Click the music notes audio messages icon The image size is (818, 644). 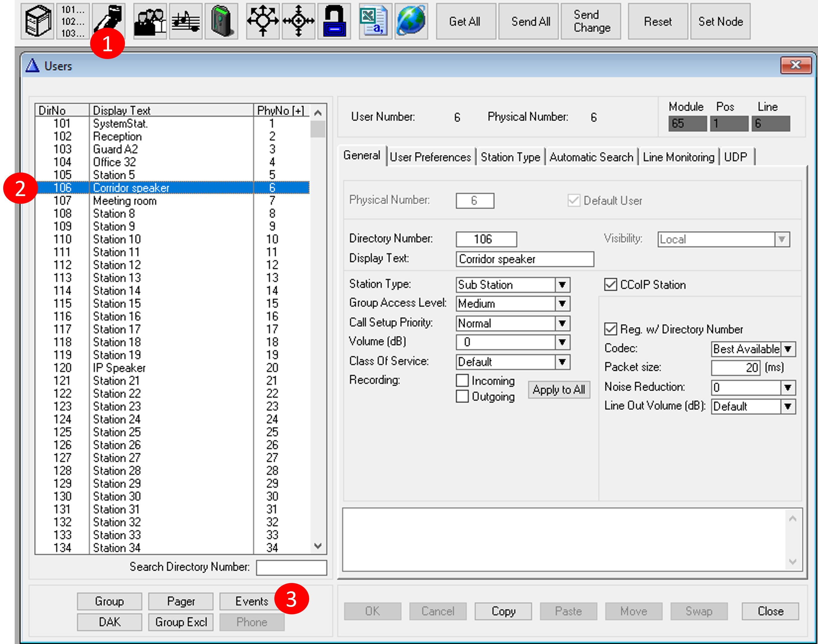pos(185,21)
